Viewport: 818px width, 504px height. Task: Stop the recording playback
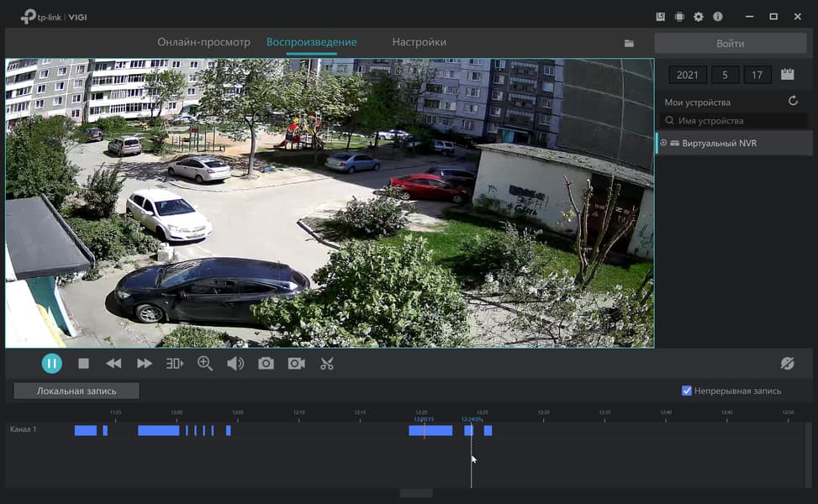[x=83, y=364]
